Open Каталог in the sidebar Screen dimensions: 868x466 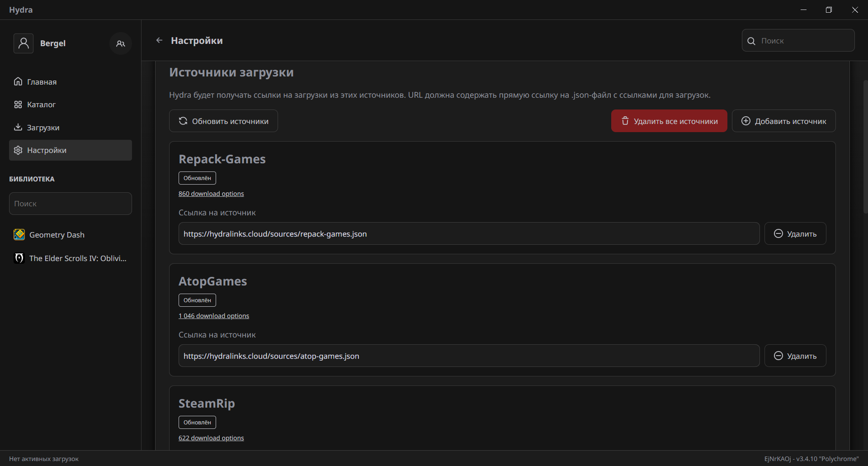pos(71,105)
